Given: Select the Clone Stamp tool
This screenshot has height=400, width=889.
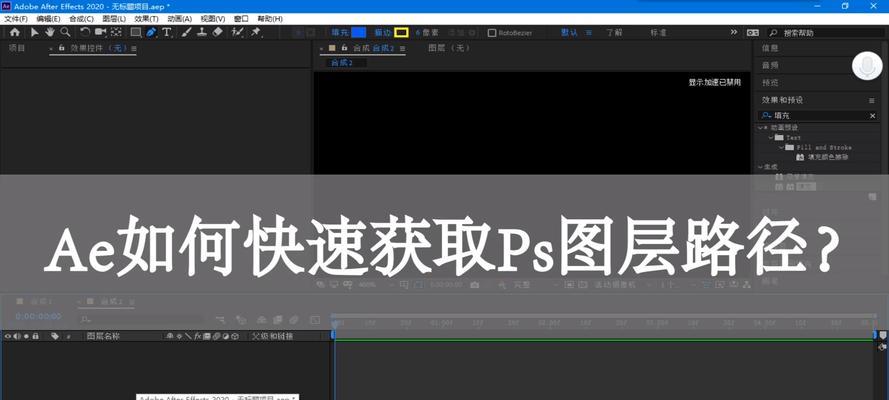Looking at the screenshot, I should (x=202, y=32).
